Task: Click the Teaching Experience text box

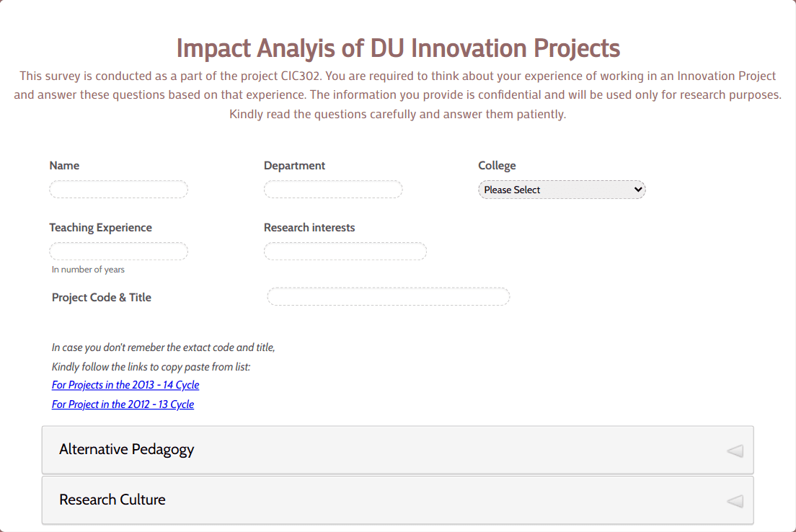Action: coord(118,251)
